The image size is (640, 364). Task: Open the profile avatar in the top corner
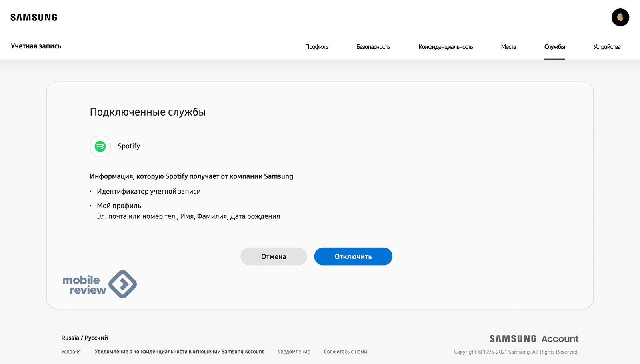620,17
